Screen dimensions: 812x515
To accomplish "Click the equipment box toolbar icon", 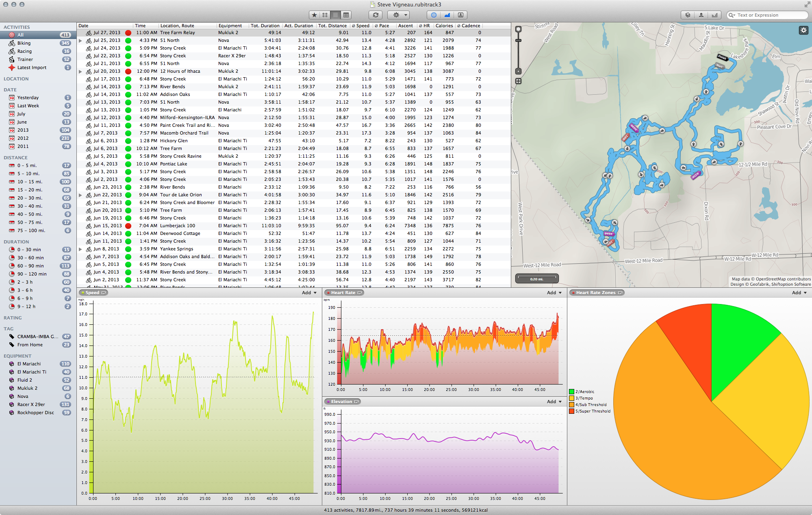I will click(x=688, y=15).
